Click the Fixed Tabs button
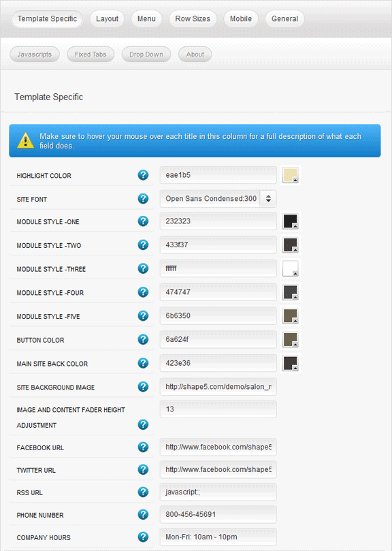 click(x=91, y=54)
